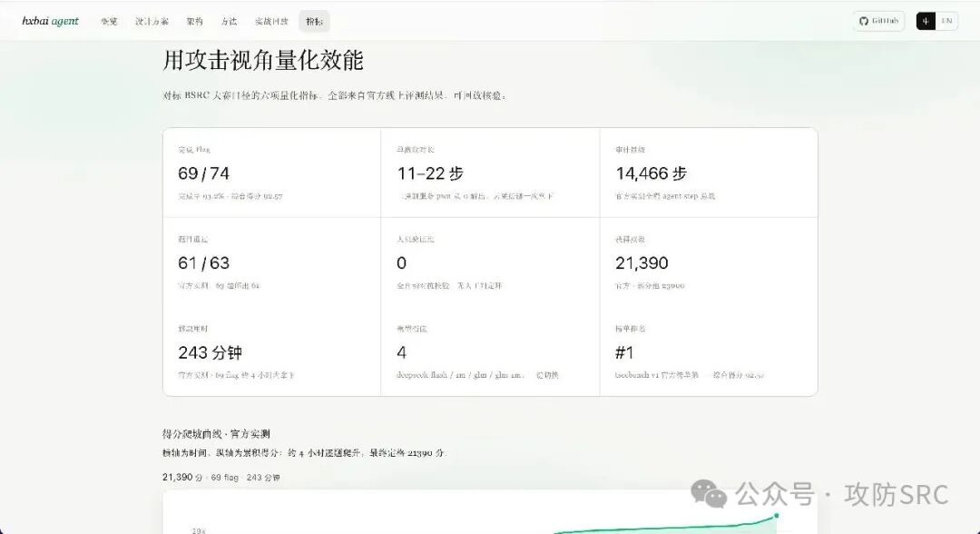Viewport: 980px width, 534px height.
Task: Open the 架构 nav item
Action: [x=194, y=21]
